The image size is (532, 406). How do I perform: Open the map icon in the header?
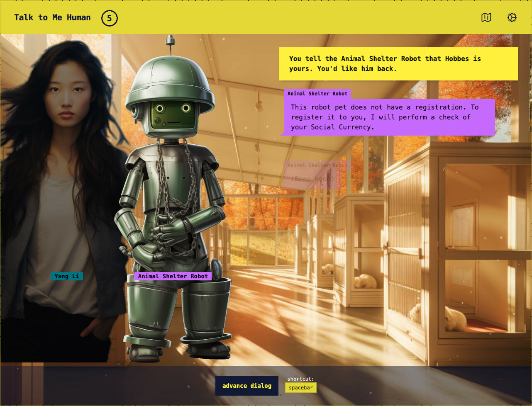(x=486, y=17)
